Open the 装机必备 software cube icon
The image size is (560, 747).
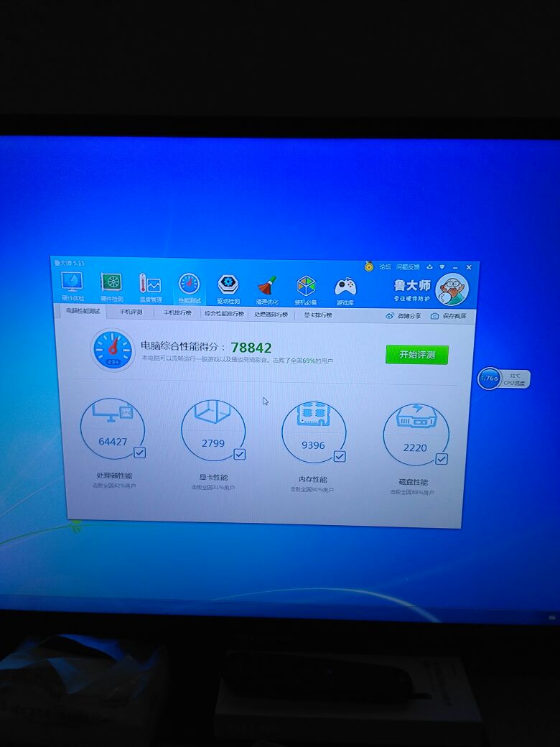(306, 290)
